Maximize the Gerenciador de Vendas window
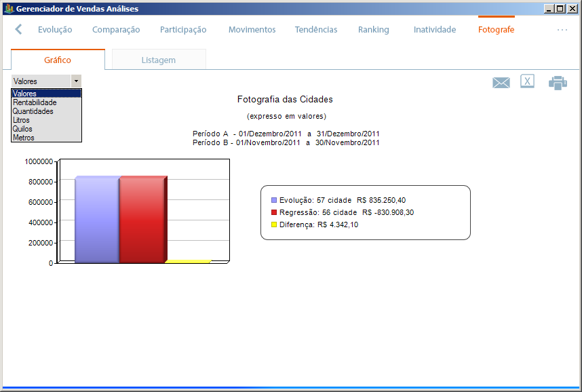Screen dimensions: 582x392 coord(560,9)
